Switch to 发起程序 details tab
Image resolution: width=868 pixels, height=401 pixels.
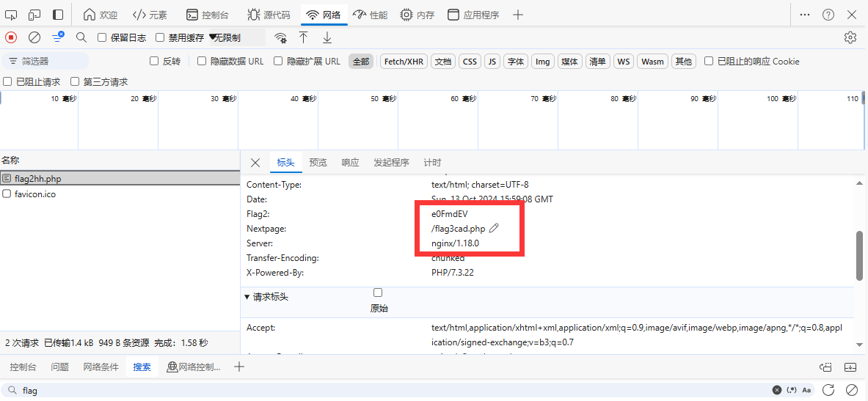(391, 163)
